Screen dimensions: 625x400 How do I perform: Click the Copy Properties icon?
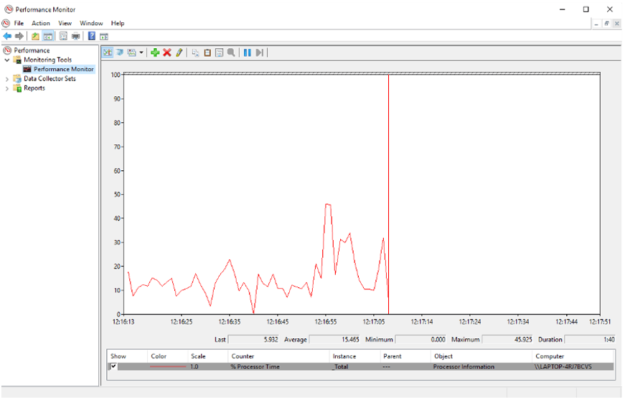195,53
